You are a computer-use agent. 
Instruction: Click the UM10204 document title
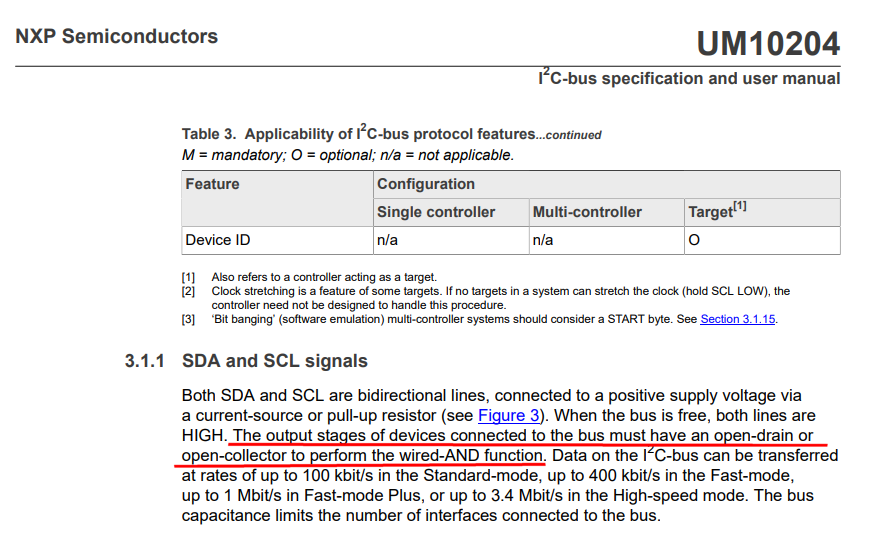[768, 43]
